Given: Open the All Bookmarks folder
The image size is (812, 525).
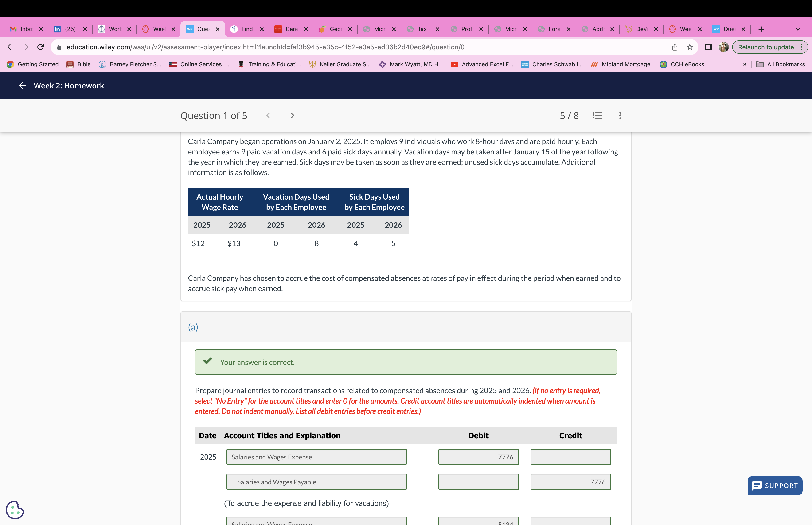Looking at the screenshot, I should coord(780,64).
